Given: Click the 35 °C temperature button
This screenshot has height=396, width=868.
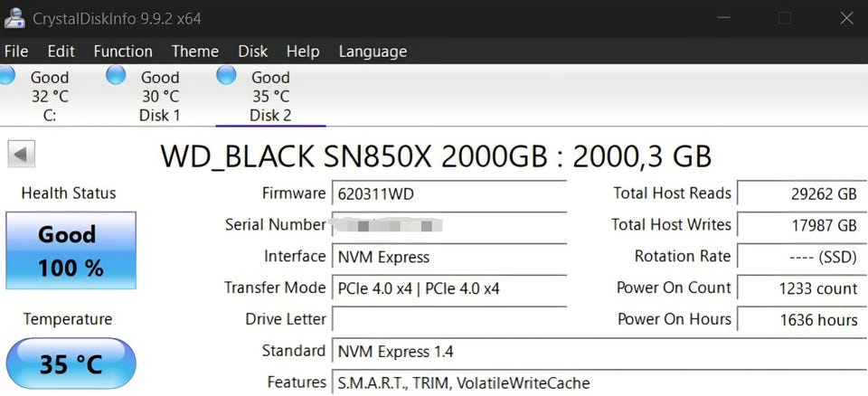Looking at the screenshot, I should [x=71, y=363].
